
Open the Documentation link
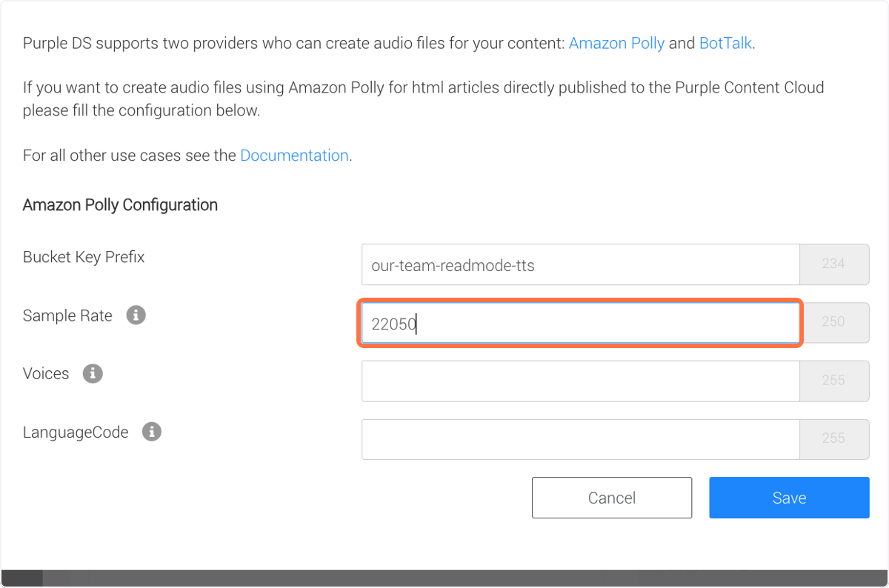coord(294,156)
